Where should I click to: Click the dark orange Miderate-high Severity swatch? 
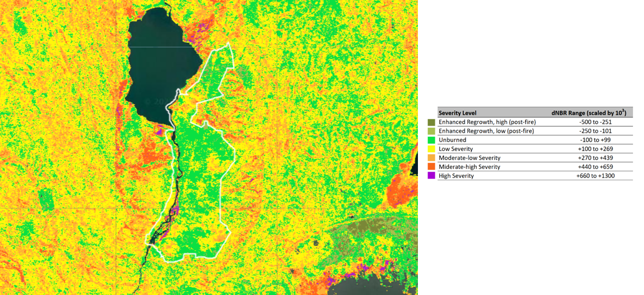click(x=431, y=167)
